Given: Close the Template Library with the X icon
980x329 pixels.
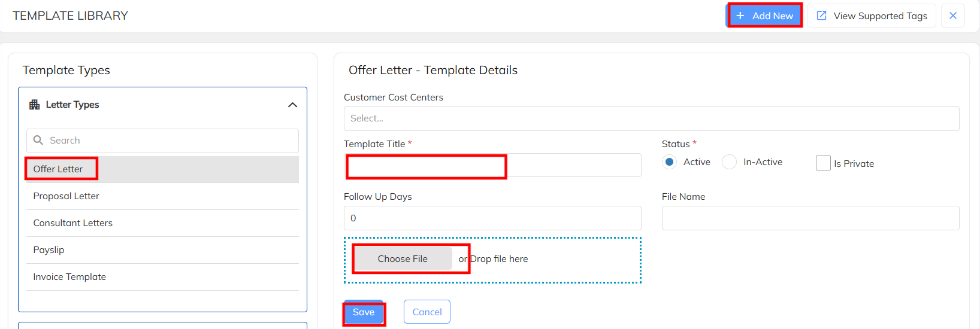Looking at the screenshot, I should (953, 16).
